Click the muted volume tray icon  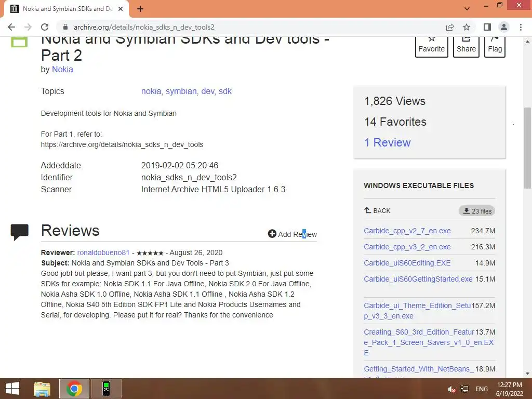tap(451, 389)
